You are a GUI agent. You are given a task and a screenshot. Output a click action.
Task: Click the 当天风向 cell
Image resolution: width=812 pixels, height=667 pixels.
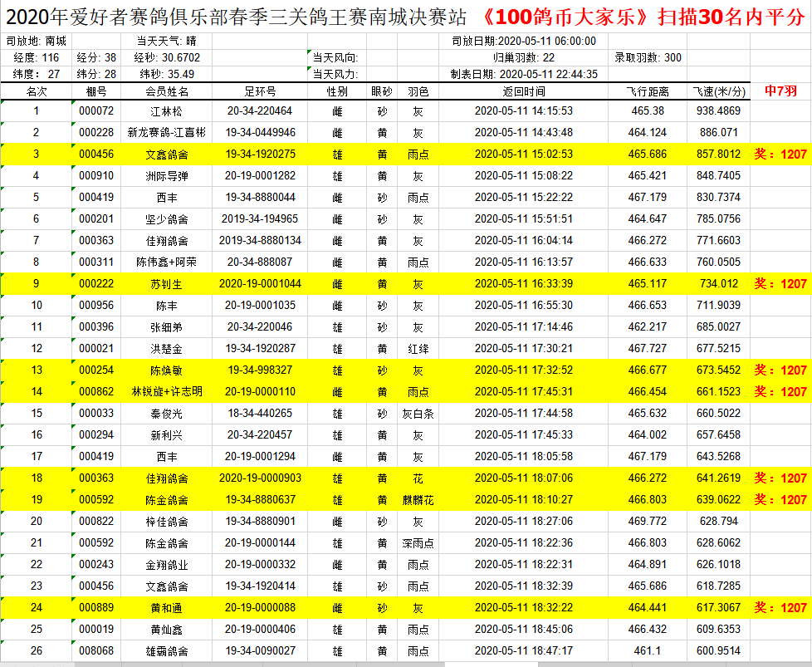coord(335,57)
